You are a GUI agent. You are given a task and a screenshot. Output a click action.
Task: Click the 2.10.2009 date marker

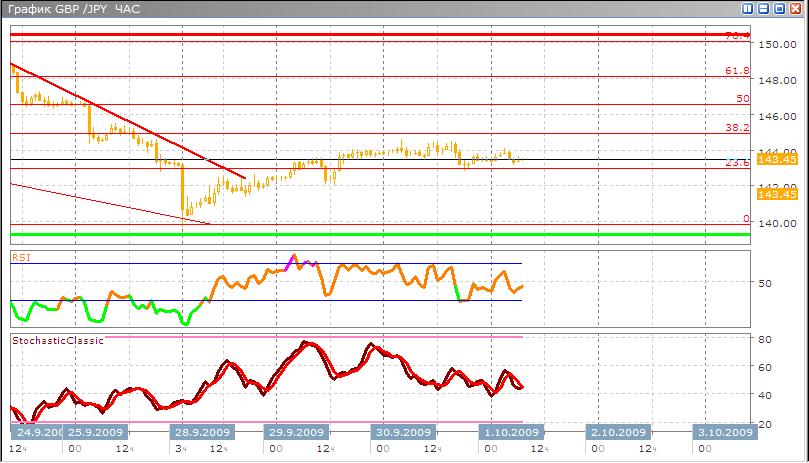point(617,433)
